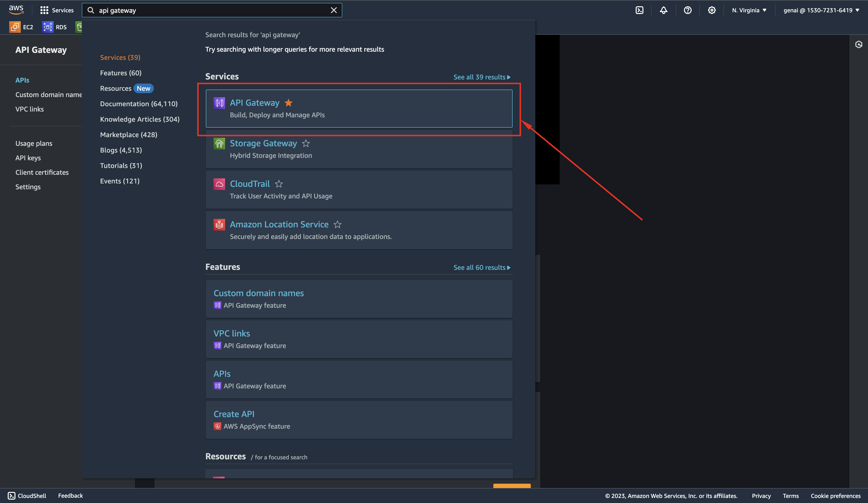The width and height of the screenshot is (868, 503).
Task: Filter results by Features (60)
Action: pyautogui.click(x=121, y=73)
